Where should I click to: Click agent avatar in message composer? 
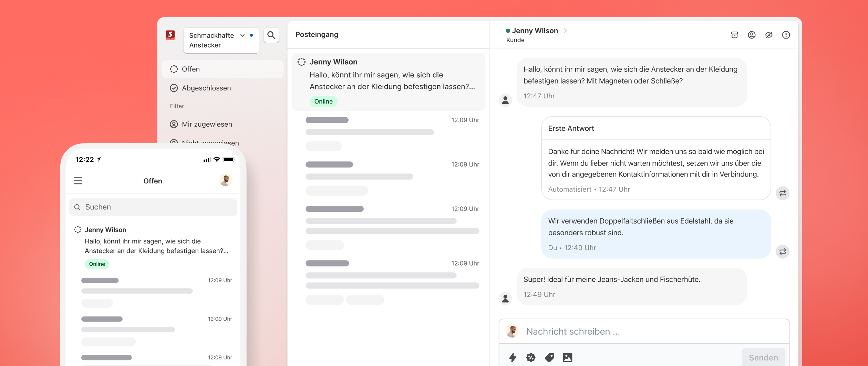click(x=513, y=331)
